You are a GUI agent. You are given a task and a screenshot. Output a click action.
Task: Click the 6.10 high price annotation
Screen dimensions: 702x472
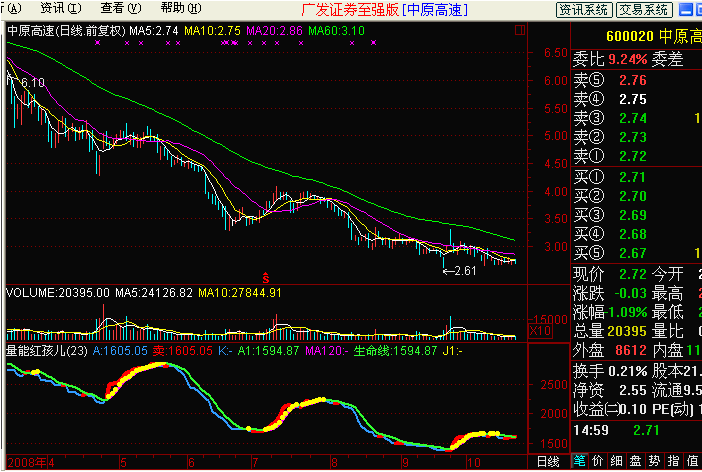coord(33,83)
